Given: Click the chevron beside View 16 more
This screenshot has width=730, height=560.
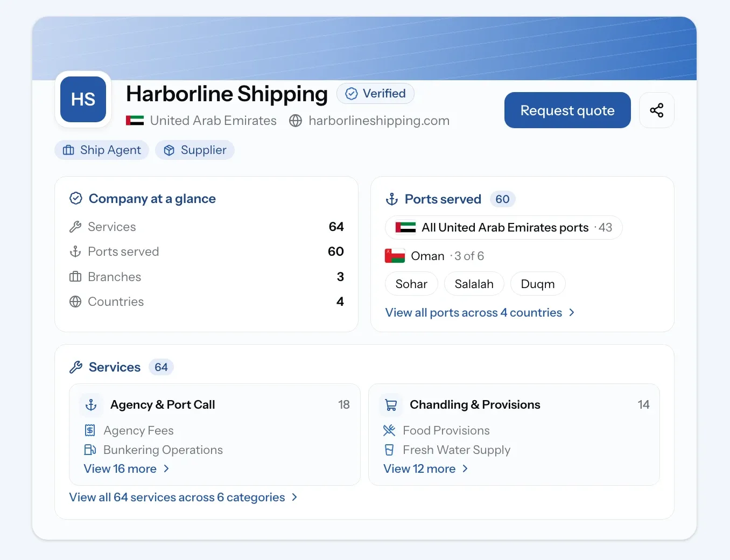Looking at the screenshot, I should pos(166,468).
